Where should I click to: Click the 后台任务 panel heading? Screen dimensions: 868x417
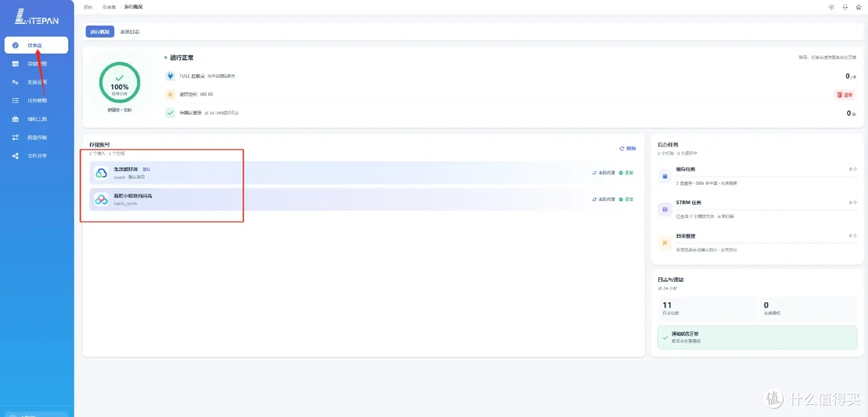point(668,145)
